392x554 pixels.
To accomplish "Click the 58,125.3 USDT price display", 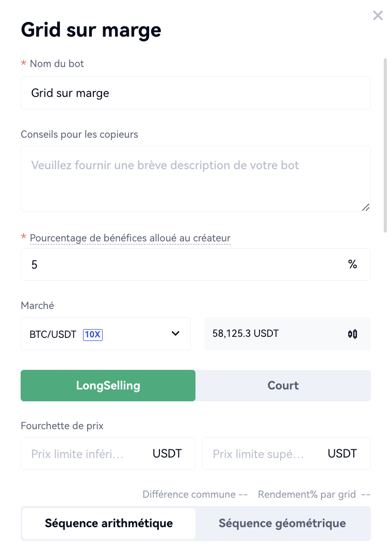I will [246, 333].
